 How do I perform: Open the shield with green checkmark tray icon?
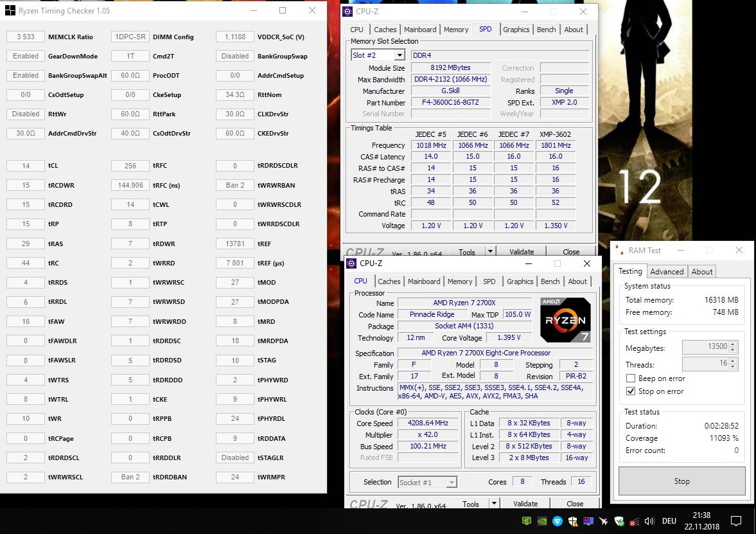[x=619, y=521]
